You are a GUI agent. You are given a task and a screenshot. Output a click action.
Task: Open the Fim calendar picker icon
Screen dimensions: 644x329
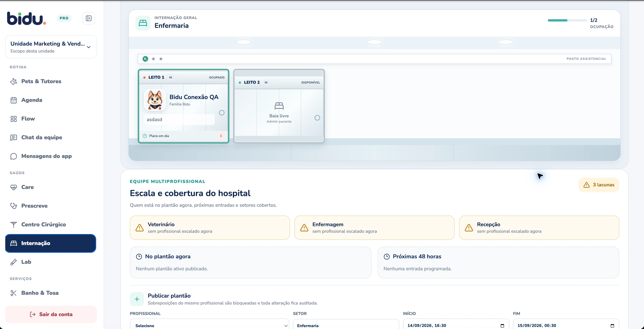[x=612, y=325]
